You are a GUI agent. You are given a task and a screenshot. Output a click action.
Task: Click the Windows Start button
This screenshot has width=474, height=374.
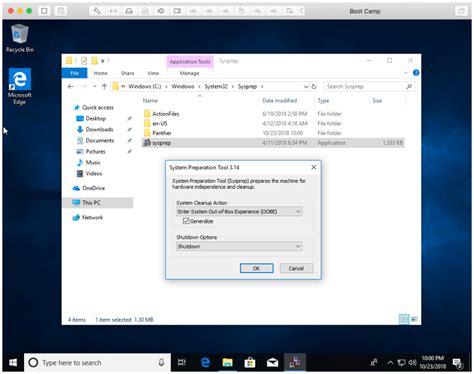click(13, 362)
